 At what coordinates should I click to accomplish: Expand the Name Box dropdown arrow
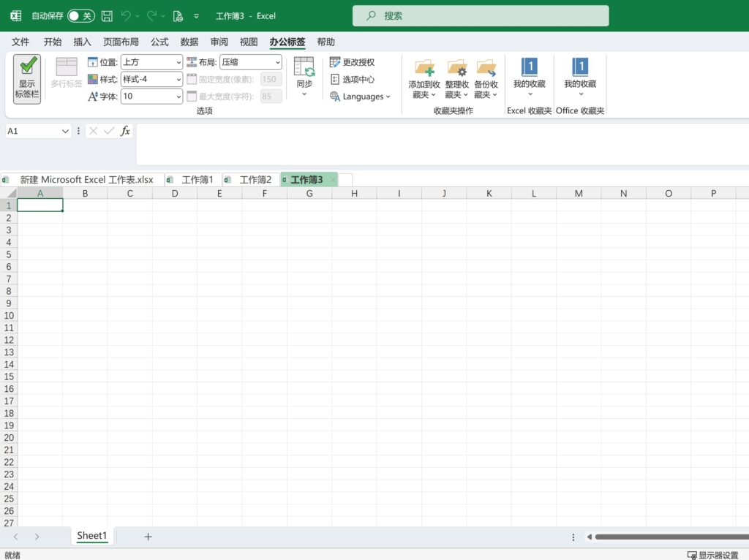[x=65, y=132]
